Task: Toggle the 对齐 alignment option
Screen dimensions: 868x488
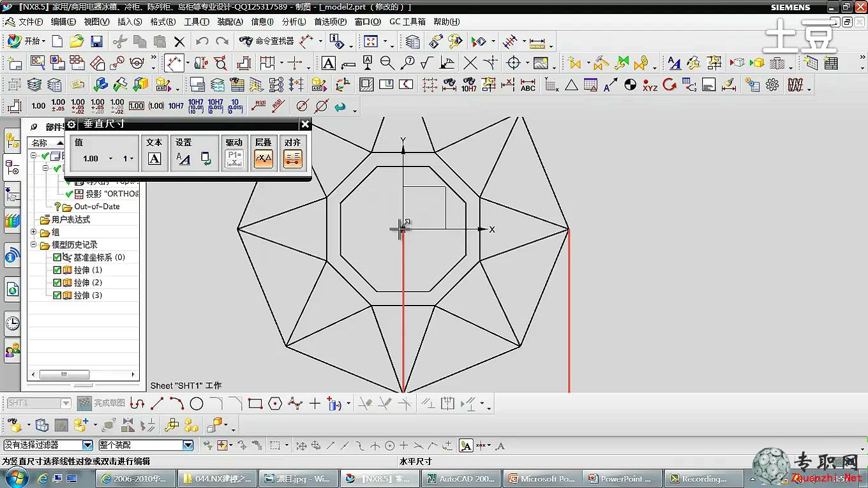Action: coord(292,158)
